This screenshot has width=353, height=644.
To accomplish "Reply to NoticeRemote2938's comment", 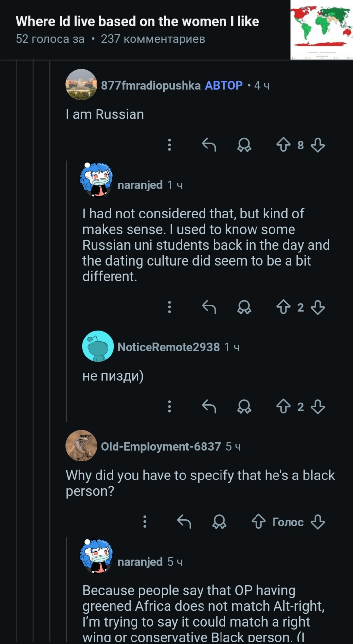I will tap(209, 407).
